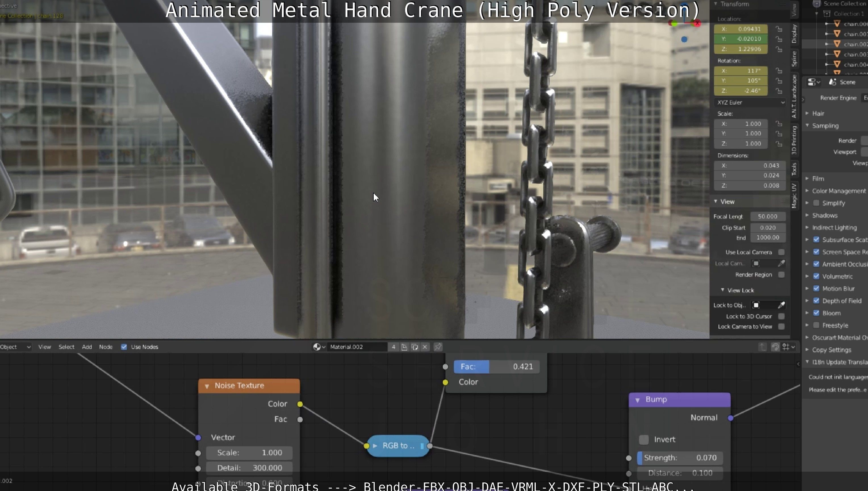
Task: Toggle the pin icon in node editor header
Action: tap(438, 347)
